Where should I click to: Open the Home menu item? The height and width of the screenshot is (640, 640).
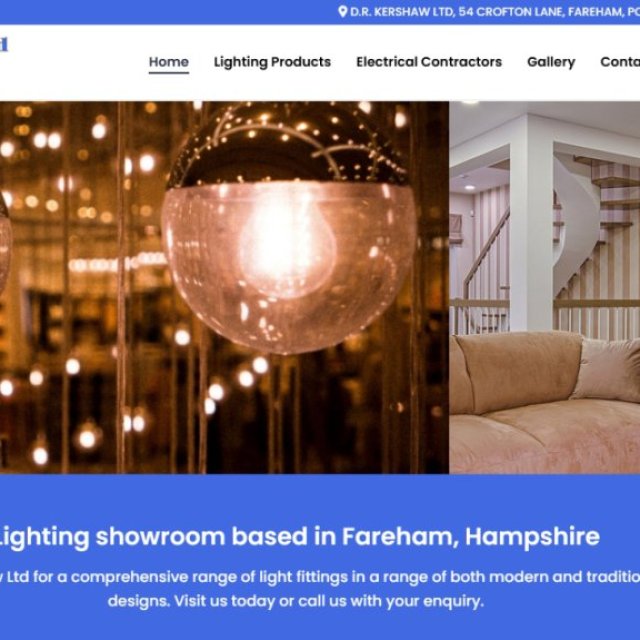pyautogui.click(x=169, y=62)
